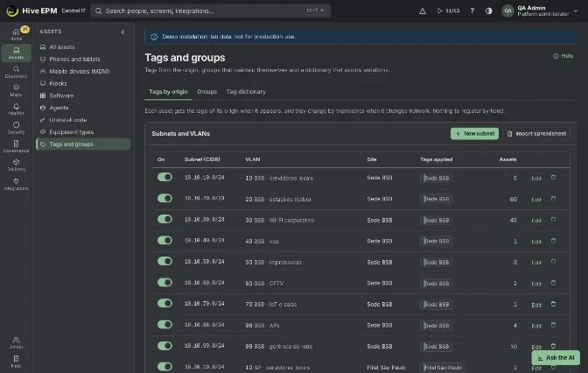Click the Import spreadsheet button
This screenshot has height=373, width=588.
tap(536, 134)
